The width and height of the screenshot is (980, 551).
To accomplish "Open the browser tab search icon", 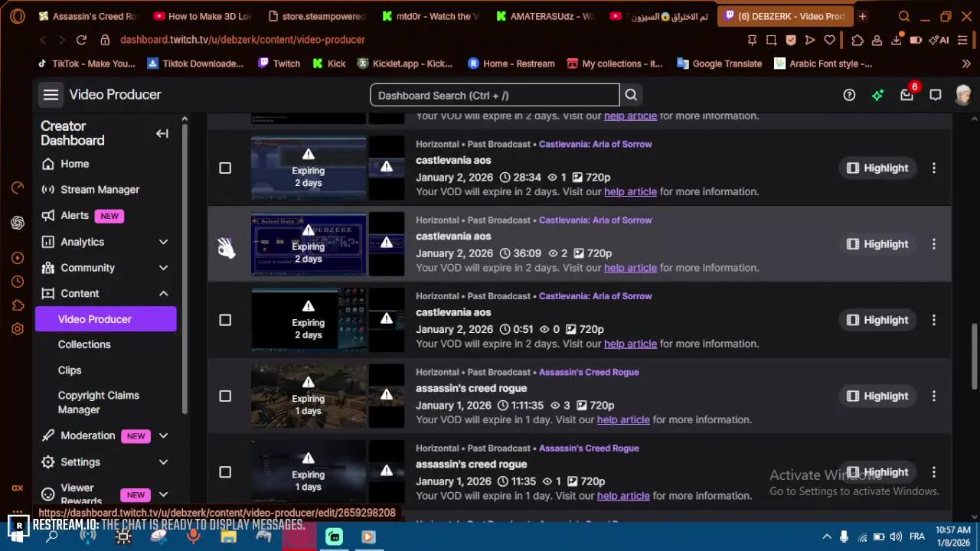I will point(904,16).
